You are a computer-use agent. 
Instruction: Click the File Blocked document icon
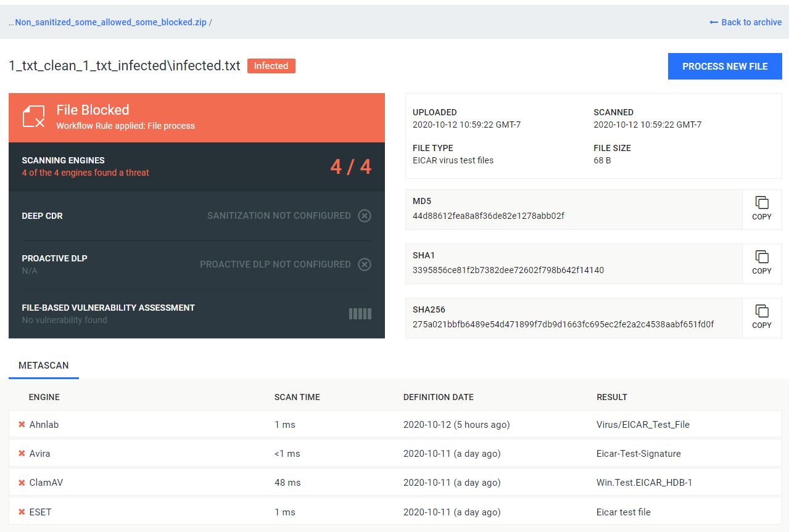point(34,117)
